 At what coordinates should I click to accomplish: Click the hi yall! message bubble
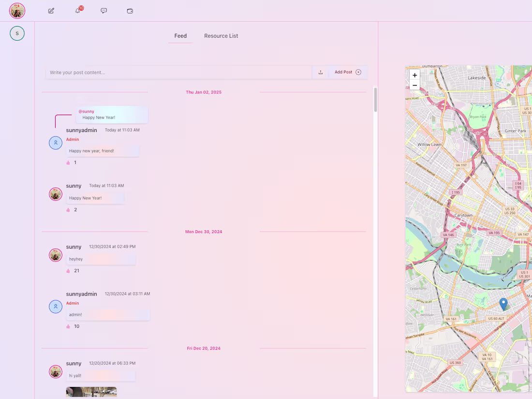[x=101, y=376]
